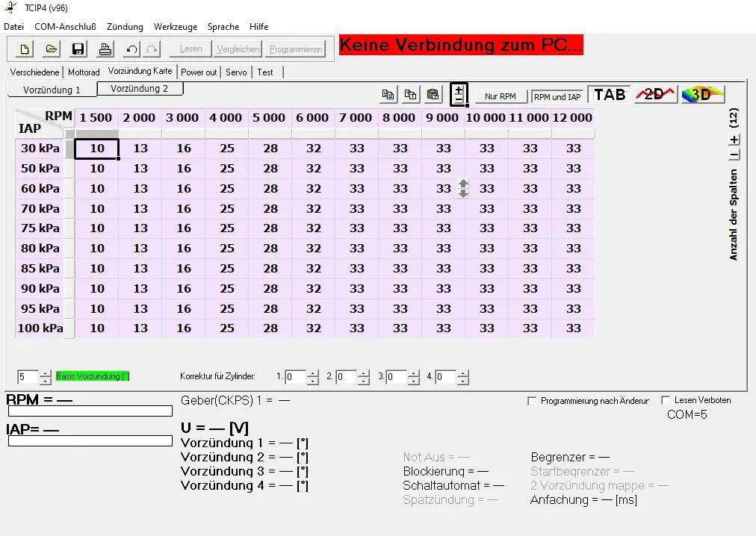Open the Sprache menu
756x536 pixels.
pos(223,27)
